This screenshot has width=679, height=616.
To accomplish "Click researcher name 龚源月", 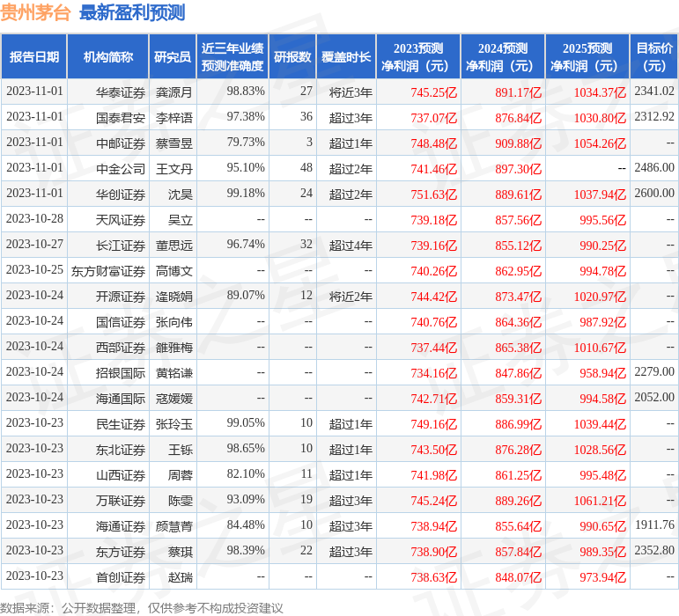I will [x=174, y=92].
